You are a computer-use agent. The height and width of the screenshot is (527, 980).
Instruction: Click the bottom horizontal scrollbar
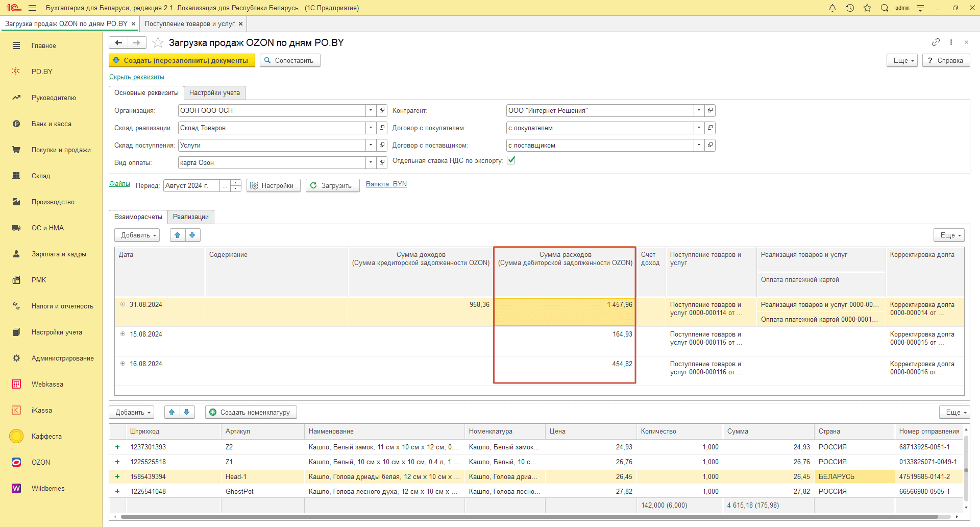click(x=529, y=517)
